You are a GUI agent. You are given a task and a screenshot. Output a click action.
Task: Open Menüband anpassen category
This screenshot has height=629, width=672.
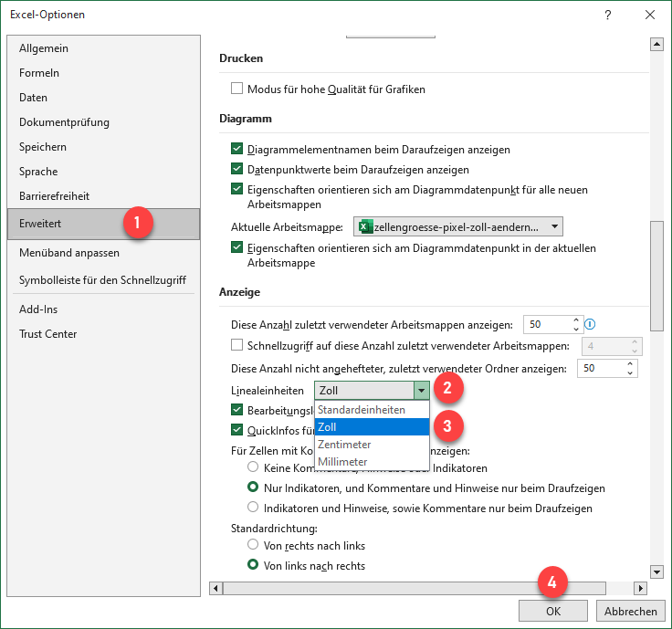click(104, 253)
